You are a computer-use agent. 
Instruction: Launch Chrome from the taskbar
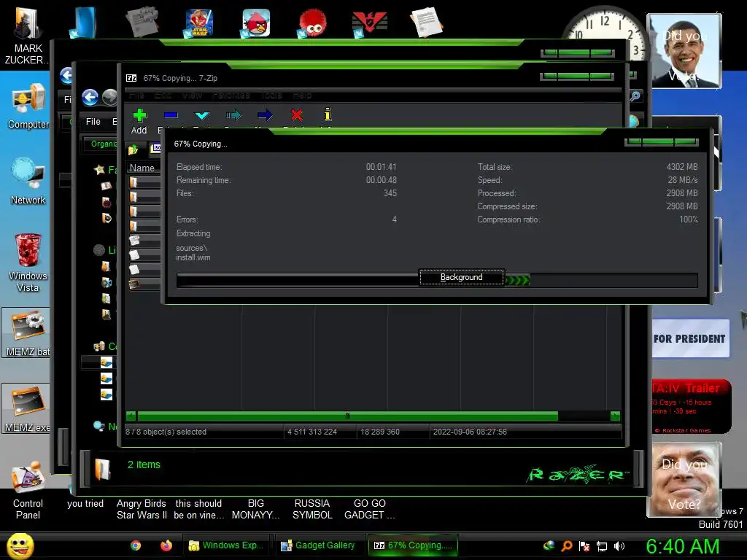point(136,545)
